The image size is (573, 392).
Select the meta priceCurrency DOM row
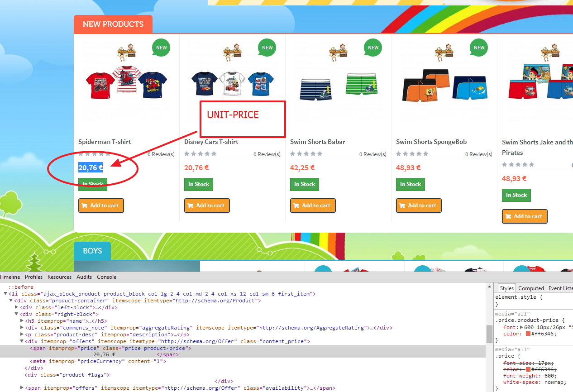click(243, 361)
